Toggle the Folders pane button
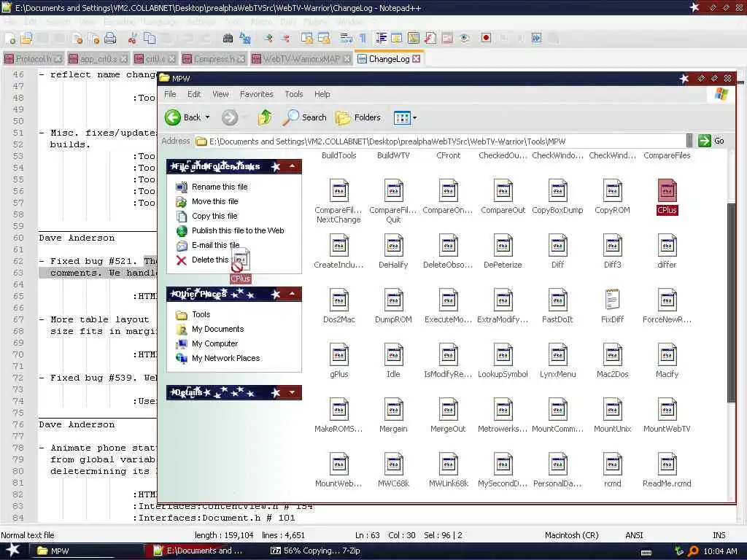This screenshot has height=560, width=747. 357,117
